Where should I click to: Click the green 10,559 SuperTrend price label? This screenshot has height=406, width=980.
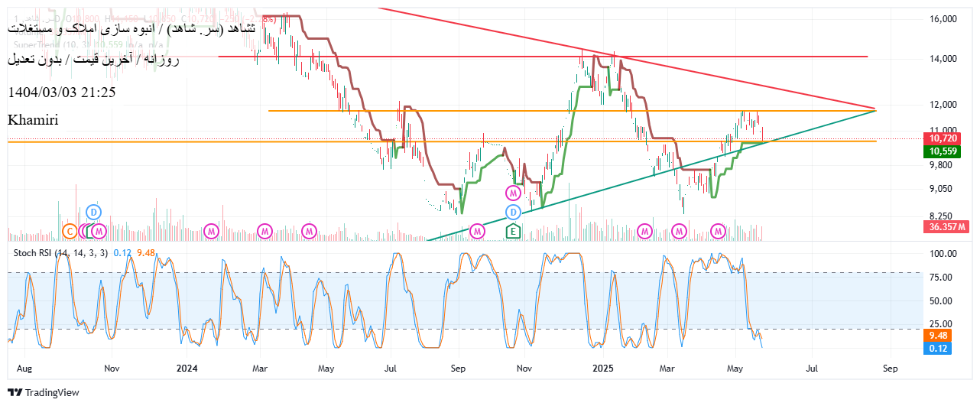946,151
